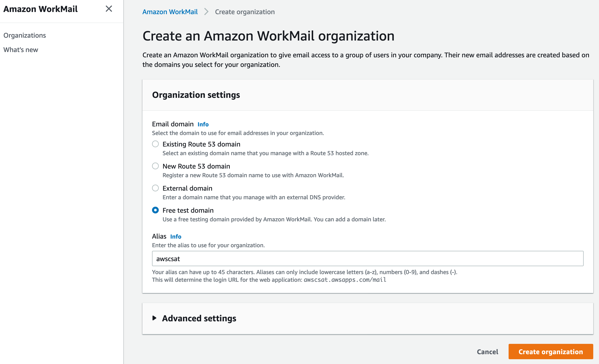Click the Advanced settings heading
Viewport: 599px width, 364px height.
pyautogui.click(x=199, y=318)
